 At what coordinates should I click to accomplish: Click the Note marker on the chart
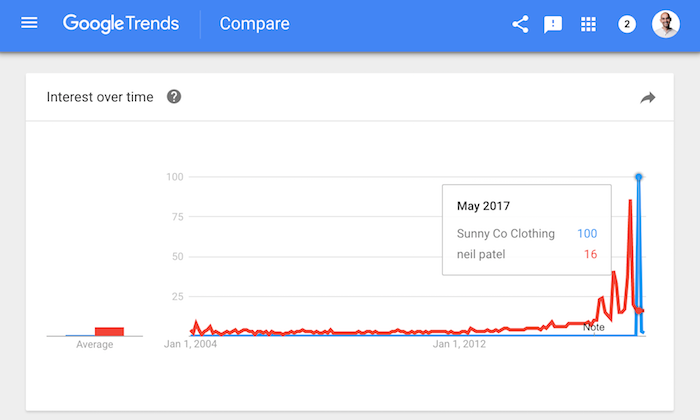coord(594,327)
